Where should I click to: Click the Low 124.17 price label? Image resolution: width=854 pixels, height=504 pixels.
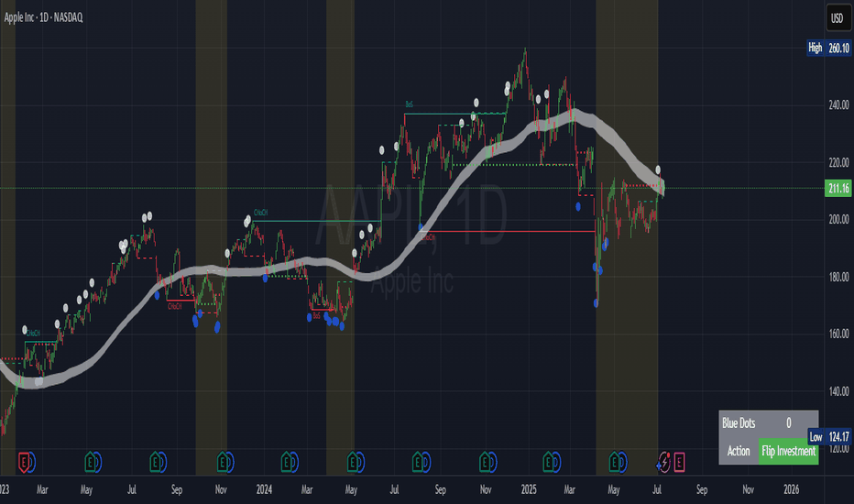829,436
